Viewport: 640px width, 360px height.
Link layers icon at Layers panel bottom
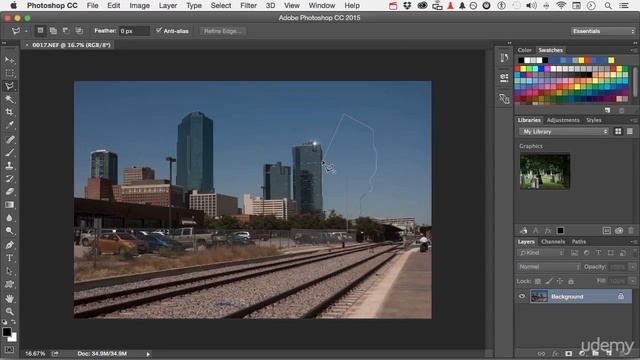[541, 353]
